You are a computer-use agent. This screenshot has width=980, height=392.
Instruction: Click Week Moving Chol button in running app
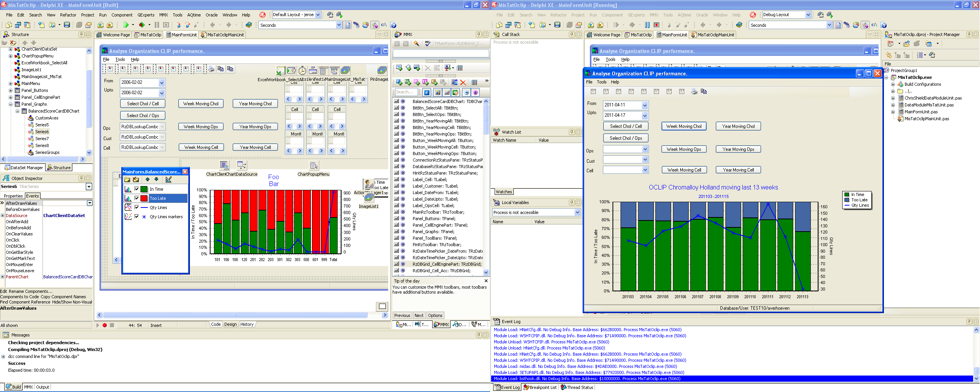684,126
